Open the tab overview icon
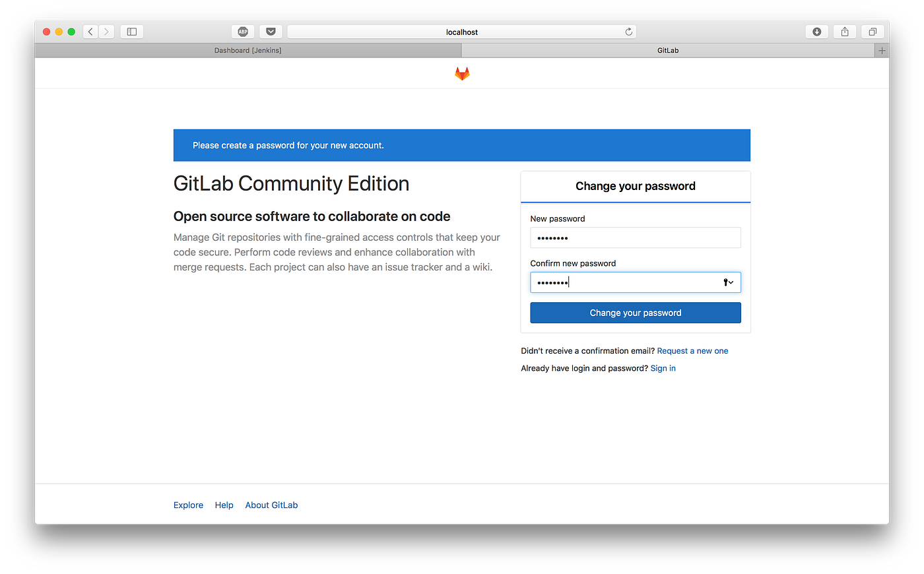This screenshot has height=574, width=924. coord(872,31)
